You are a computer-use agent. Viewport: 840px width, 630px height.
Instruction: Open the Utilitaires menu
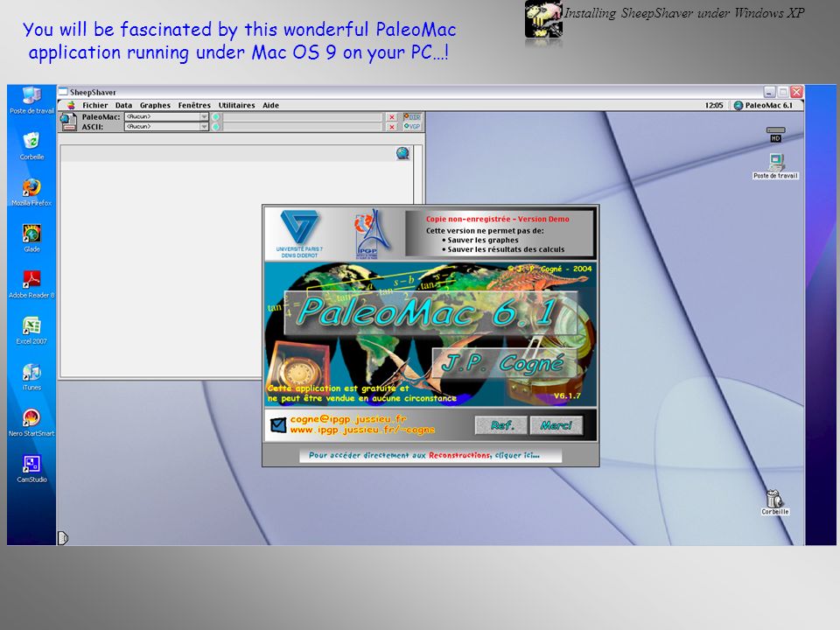pyautogui.click(x=236, y=105)
